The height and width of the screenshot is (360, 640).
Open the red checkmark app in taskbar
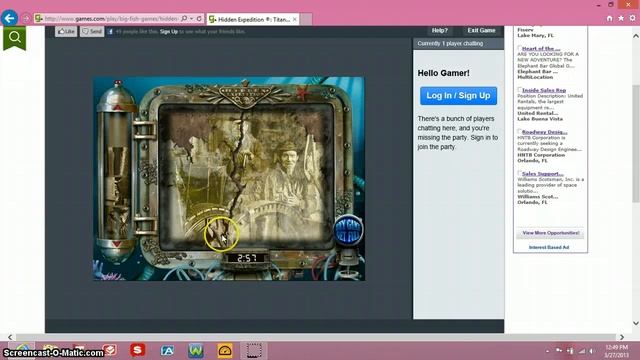click(x=110, y=350)
